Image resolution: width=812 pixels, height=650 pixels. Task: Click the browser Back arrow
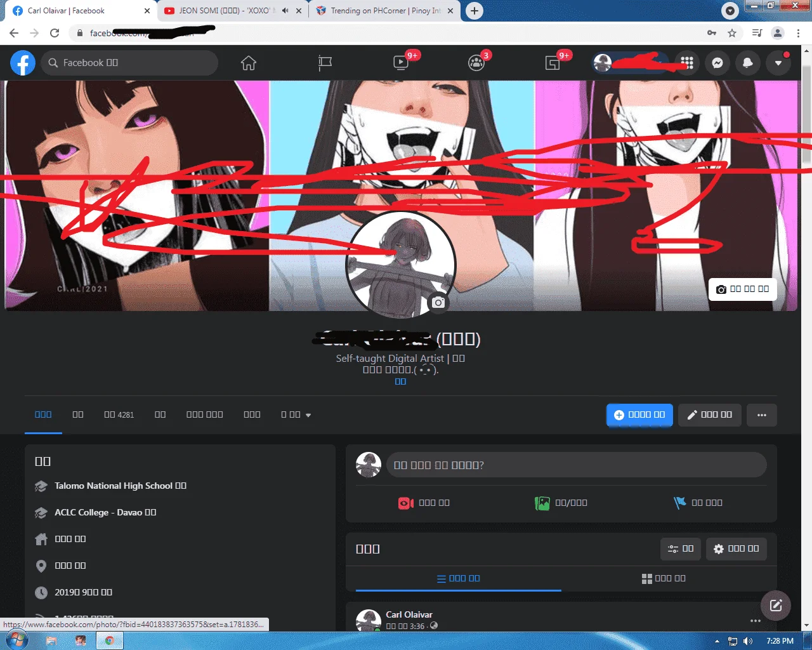(14, 33)
